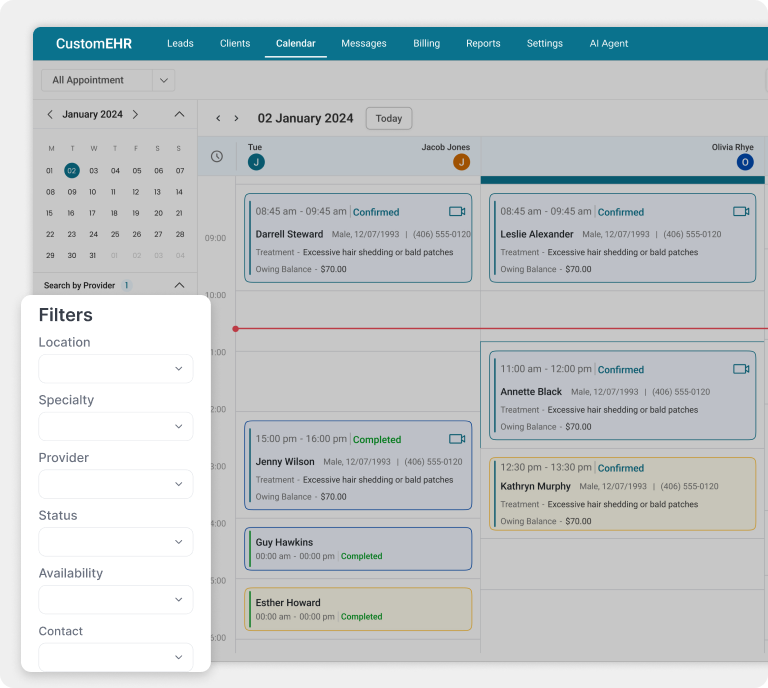Open the AI Agent tab
Viewport: 768px width, 688px height.
609,44
